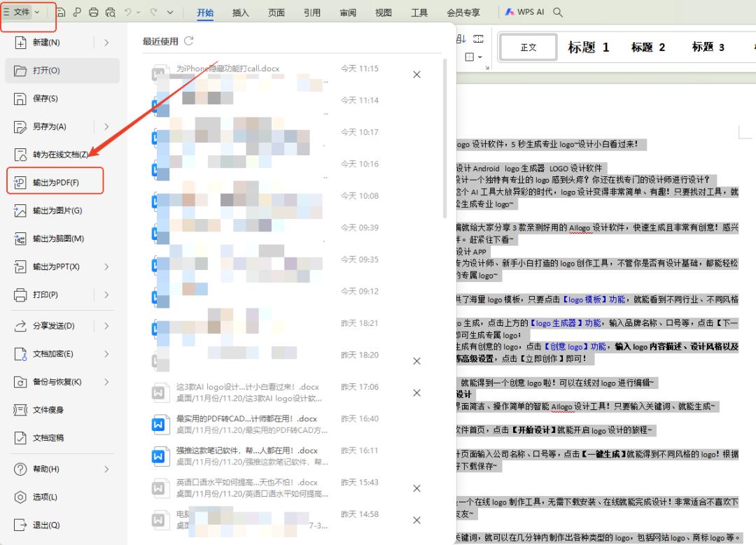Image resolution: width=756 pixels, height=545 pixels.
Task: Switch to the 审阅 ribbon tab
Action: [x=348, y=13]
